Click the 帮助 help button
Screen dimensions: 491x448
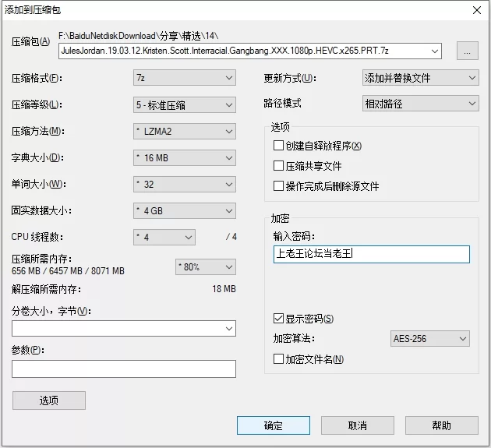[x=442, y=425]
